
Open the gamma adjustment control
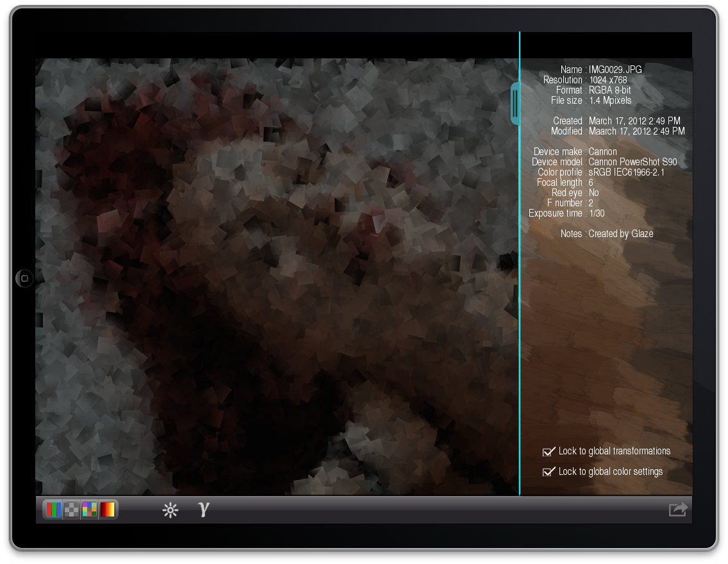pyautogui.click(x=203, y=510)
